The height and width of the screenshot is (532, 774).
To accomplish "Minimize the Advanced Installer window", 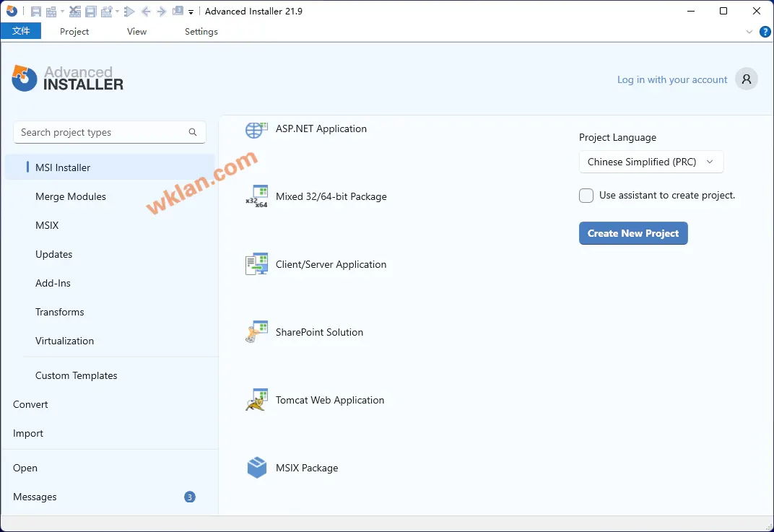I will tap(690, 11).
